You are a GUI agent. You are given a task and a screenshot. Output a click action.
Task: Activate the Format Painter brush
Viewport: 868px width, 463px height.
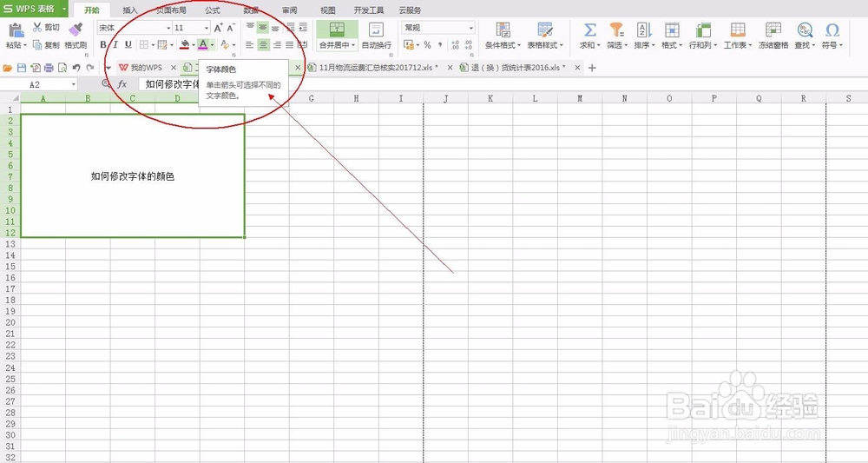[76, 30]
